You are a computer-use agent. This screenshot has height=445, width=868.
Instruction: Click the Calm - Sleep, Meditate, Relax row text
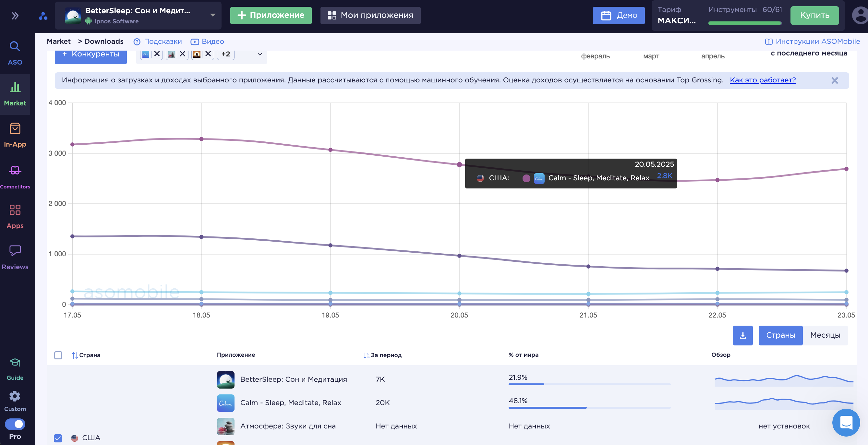(290, 403)
